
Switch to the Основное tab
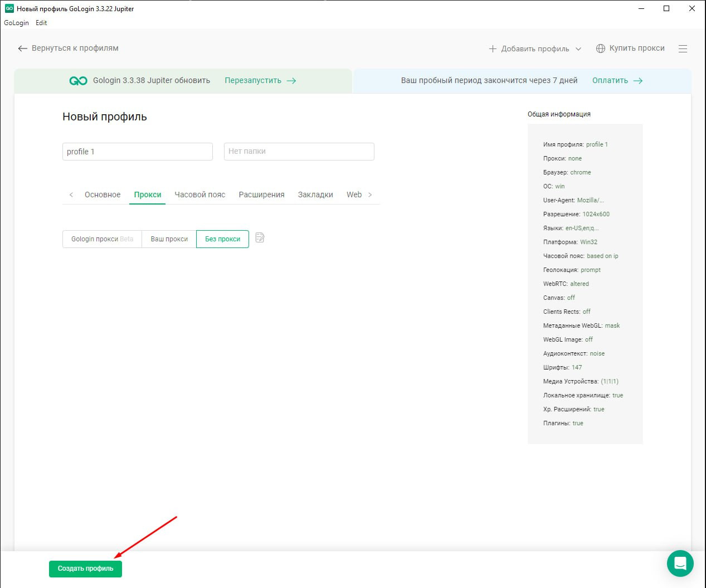click(103, 195)
